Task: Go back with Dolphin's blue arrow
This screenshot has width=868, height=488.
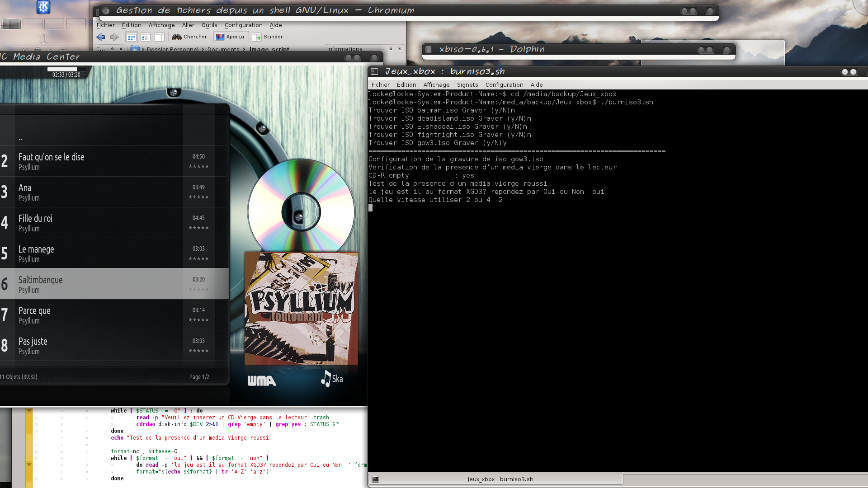Action: 101,37
